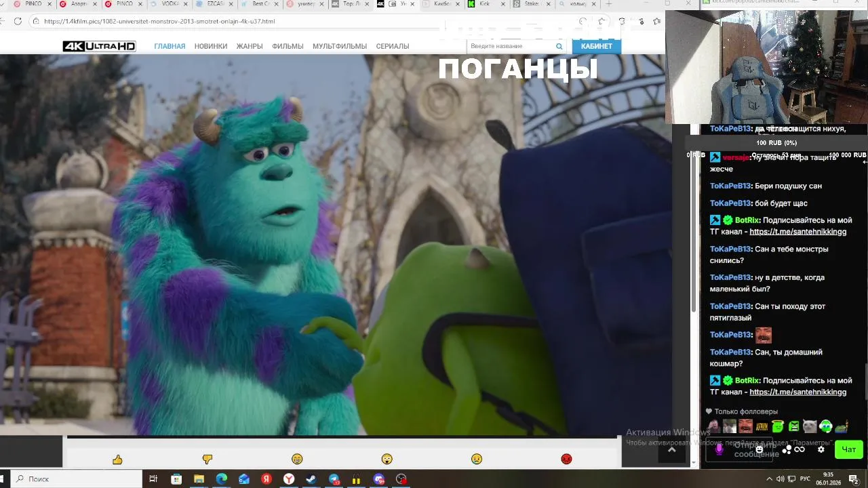The image size is (868, 488).
Task: Click the three-dots channel points icon
Action: pyautogui.click(x=787, y=449)
